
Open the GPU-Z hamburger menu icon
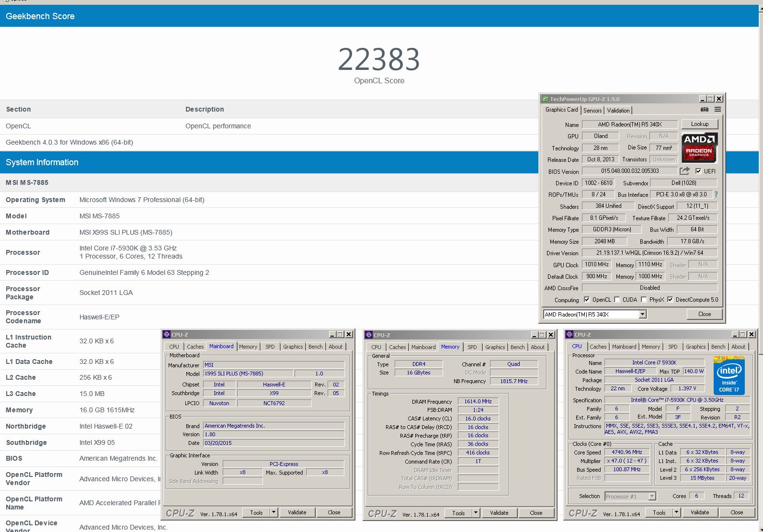coord(717,110)
